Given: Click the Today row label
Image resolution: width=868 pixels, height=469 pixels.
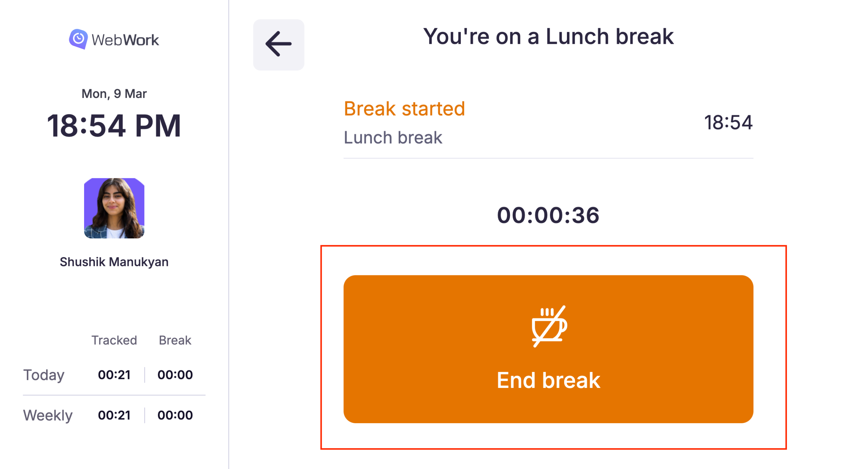Looking at the screenshot, I should tap(44, 375).
